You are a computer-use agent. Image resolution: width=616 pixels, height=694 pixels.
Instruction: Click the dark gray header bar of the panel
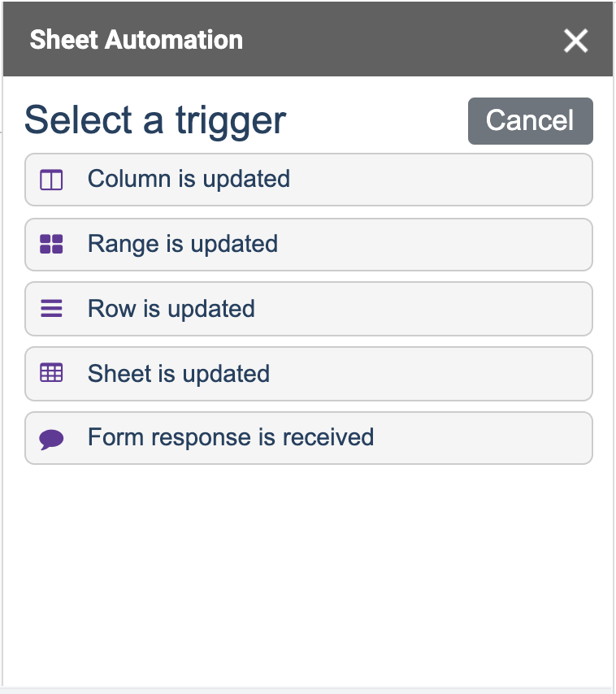click(x=398, y=40)
